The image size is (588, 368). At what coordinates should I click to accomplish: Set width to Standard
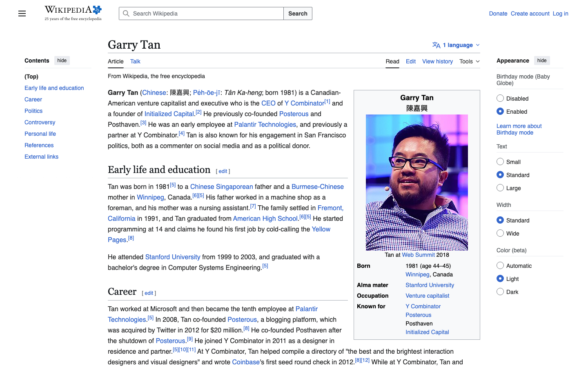click(x=500, y=220)
